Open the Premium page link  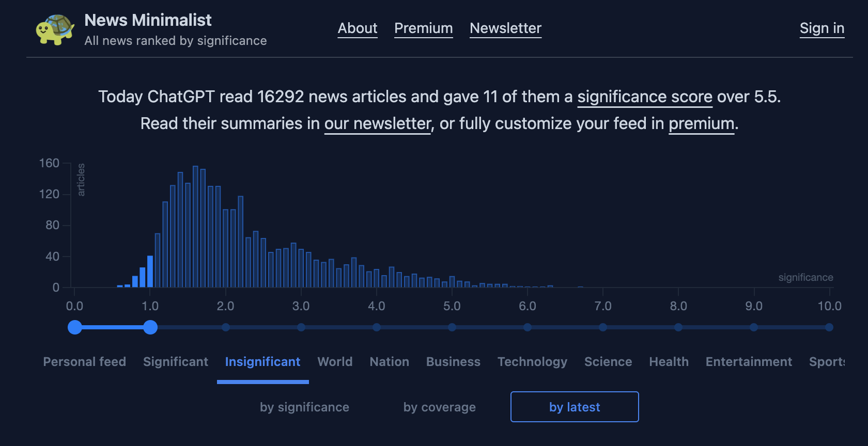423,28
